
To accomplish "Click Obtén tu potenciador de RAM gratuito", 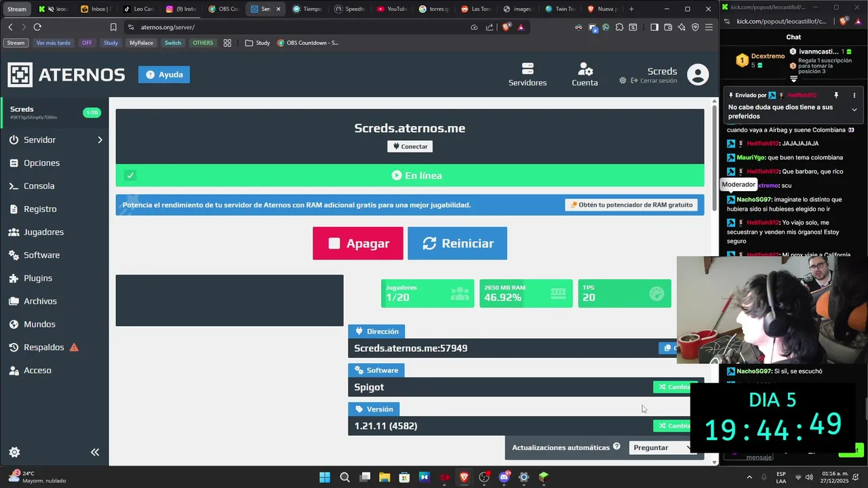I will click(631, 205).
